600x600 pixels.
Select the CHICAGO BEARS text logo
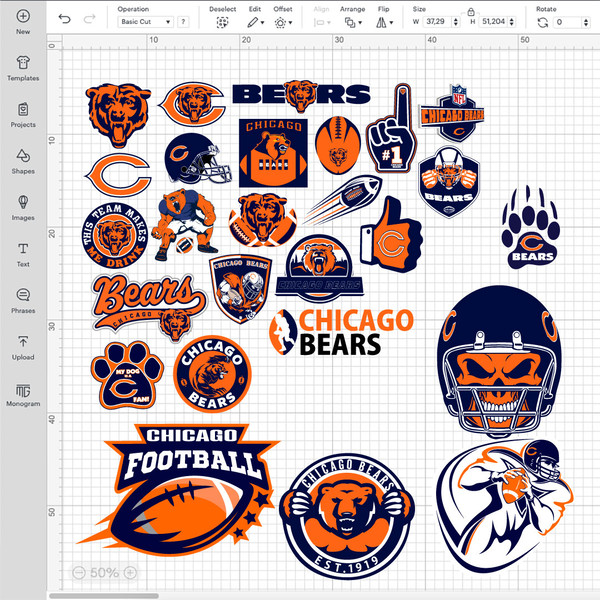(x=341, y=332)
